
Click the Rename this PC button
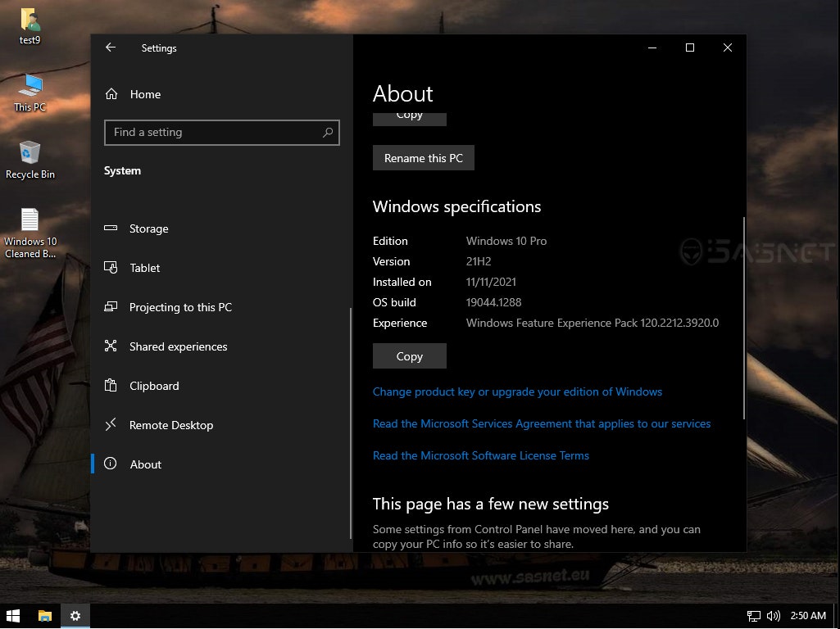click(423, 158)
